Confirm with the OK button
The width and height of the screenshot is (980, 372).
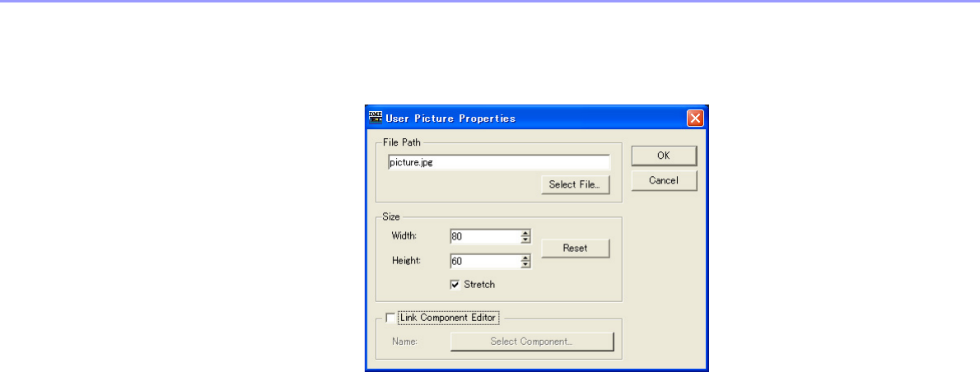tap(664, 156)
